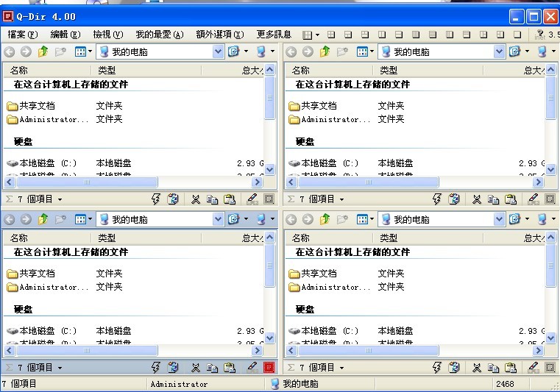The image size is (560, 392).
Task: Click the horizontal scrollbar thumb in lower-right pane
Action: click(x=369, y=351)
